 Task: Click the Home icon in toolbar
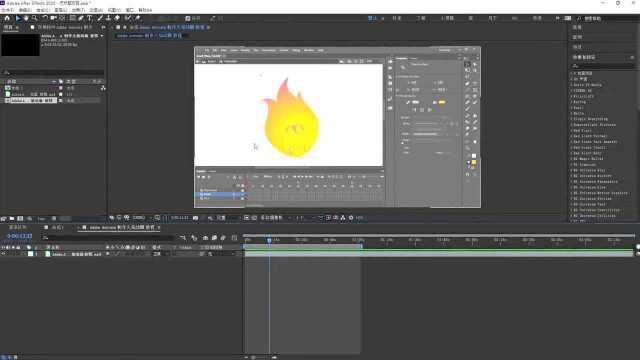click(x=7, y=18)
